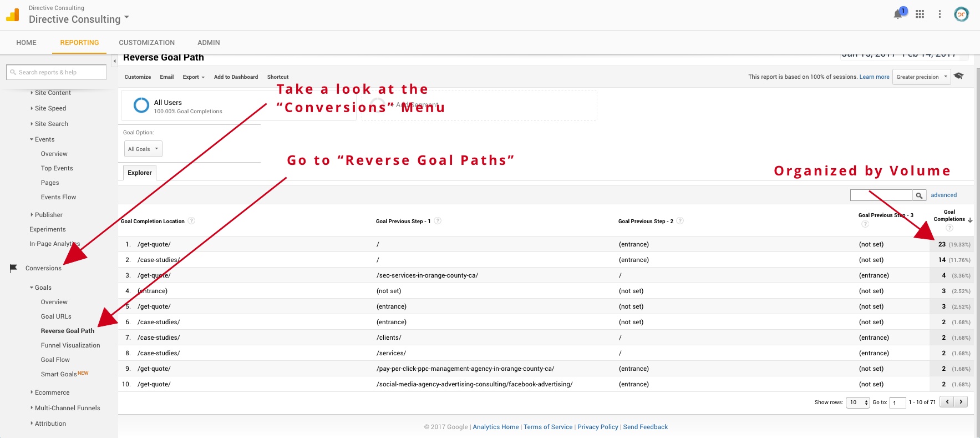Focus the Search reports & help field
The width and height of the screenshot is (980, 438).
click(56, 72)
